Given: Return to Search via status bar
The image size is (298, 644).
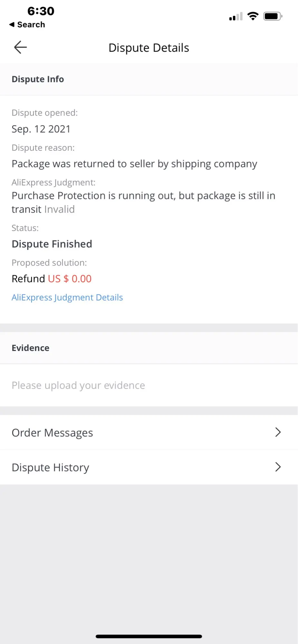Looking at the screenshot, I should point(27,25).
